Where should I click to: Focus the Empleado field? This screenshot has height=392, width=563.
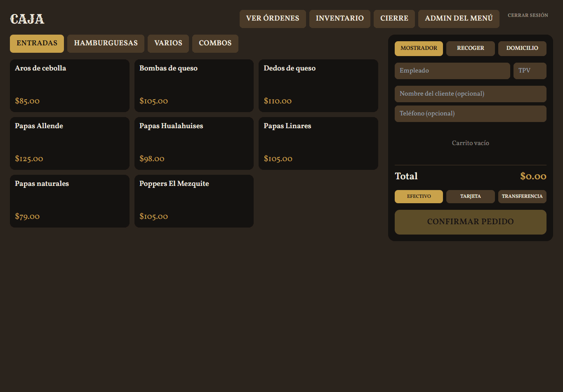point(452,71)
